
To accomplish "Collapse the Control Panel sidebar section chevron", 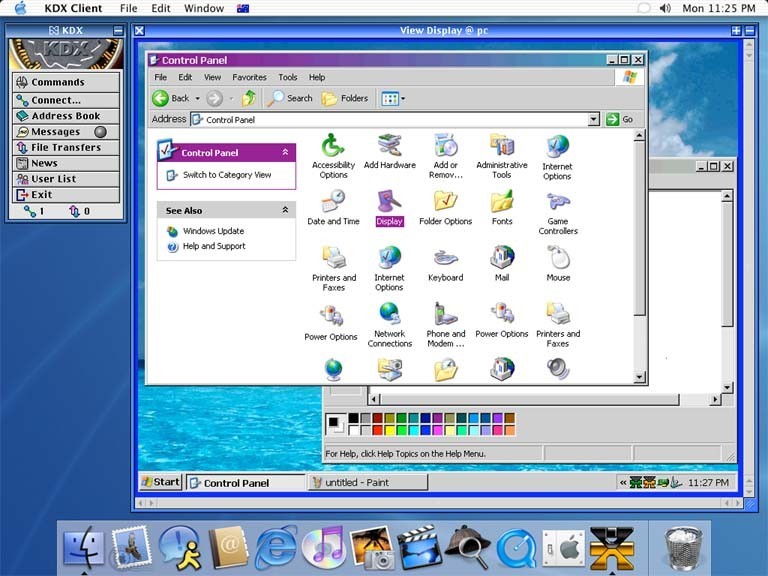I will click(285, 152).
